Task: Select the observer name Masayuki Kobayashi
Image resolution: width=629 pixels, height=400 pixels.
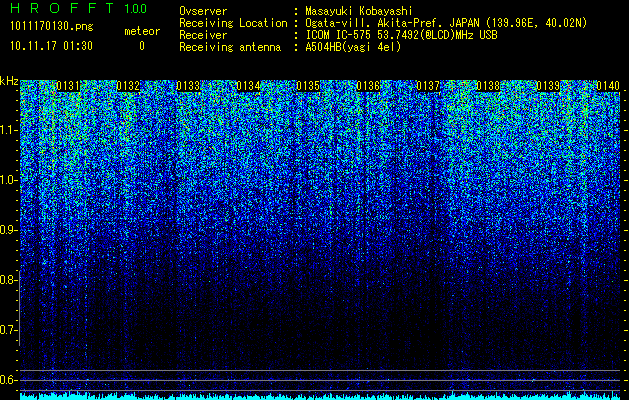Action: tap(359, 12)
